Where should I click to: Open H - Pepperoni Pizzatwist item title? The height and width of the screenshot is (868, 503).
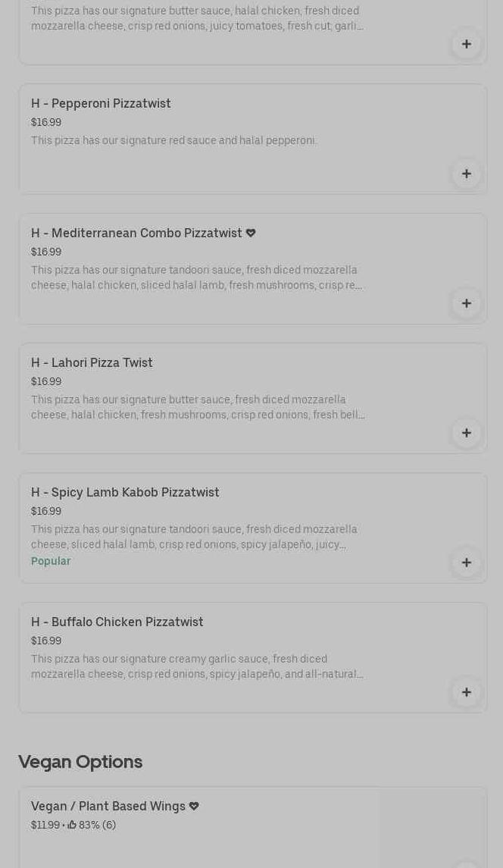pos(101,103)
